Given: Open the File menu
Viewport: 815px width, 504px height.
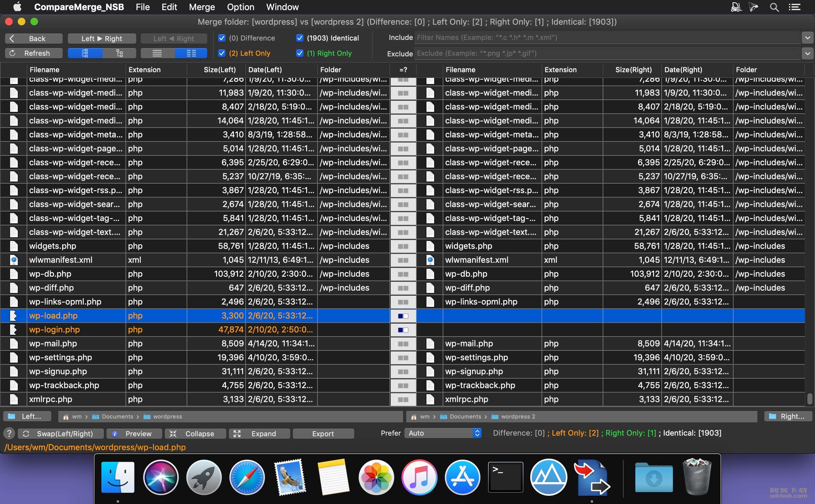Looking at the screenshot, I should click(x=143, y=7).
